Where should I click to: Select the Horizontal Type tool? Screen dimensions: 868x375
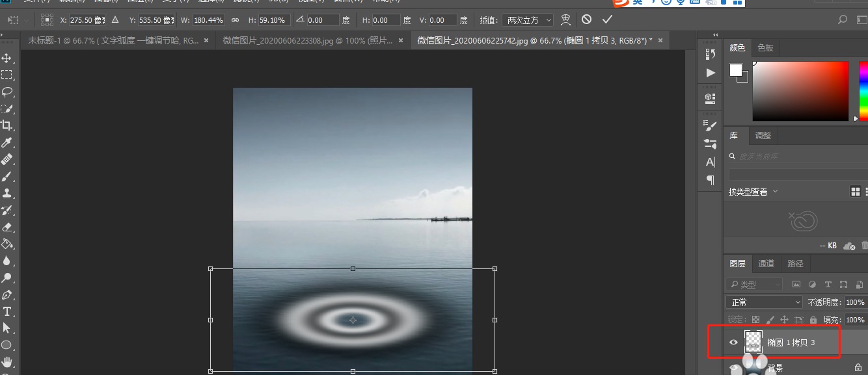pos(7,311)
